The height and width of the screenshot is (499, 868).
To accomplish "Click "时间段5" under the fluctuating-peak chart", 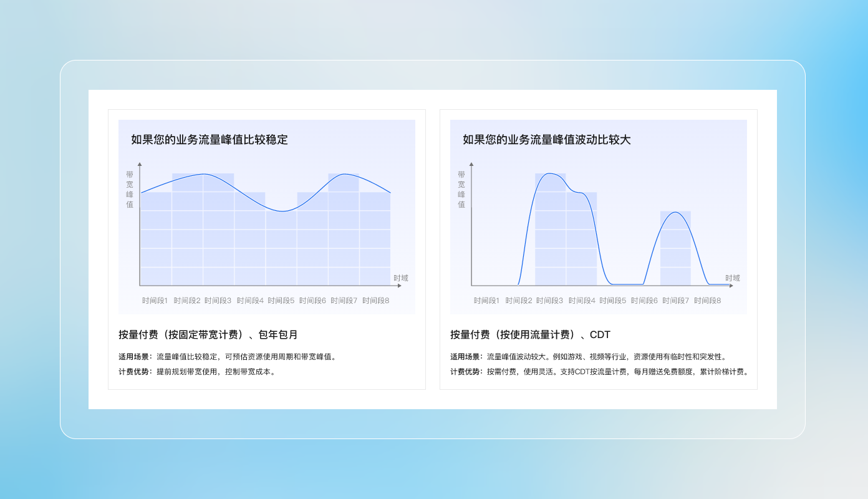I will click(x=613, y=301).
